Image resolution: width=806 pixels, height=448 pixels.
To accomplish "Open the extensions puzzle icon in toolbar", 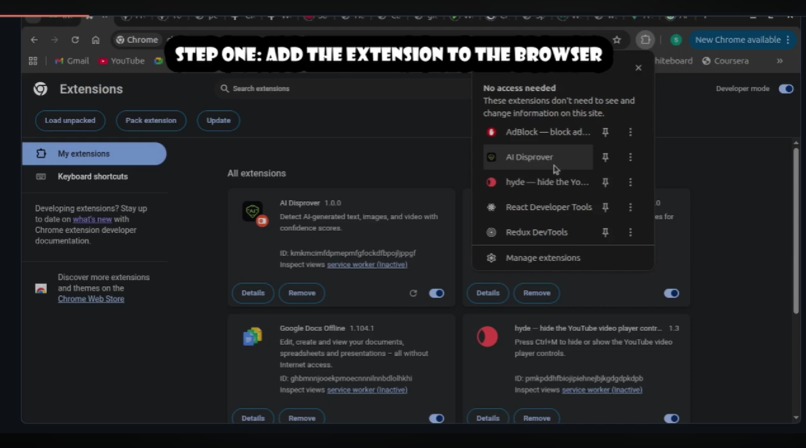I will (645, 40).
